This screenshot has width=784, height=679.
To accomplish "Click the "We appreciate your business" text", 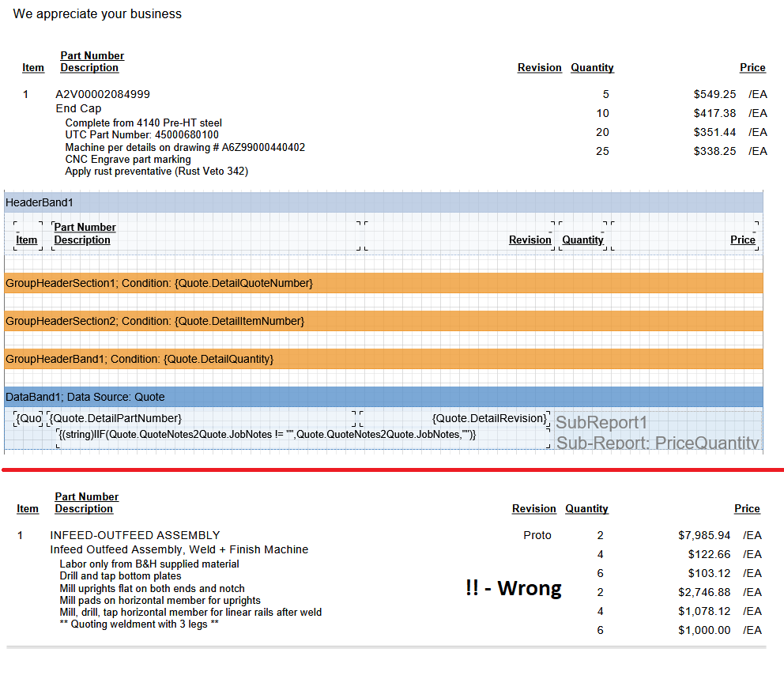I will 97,13.
